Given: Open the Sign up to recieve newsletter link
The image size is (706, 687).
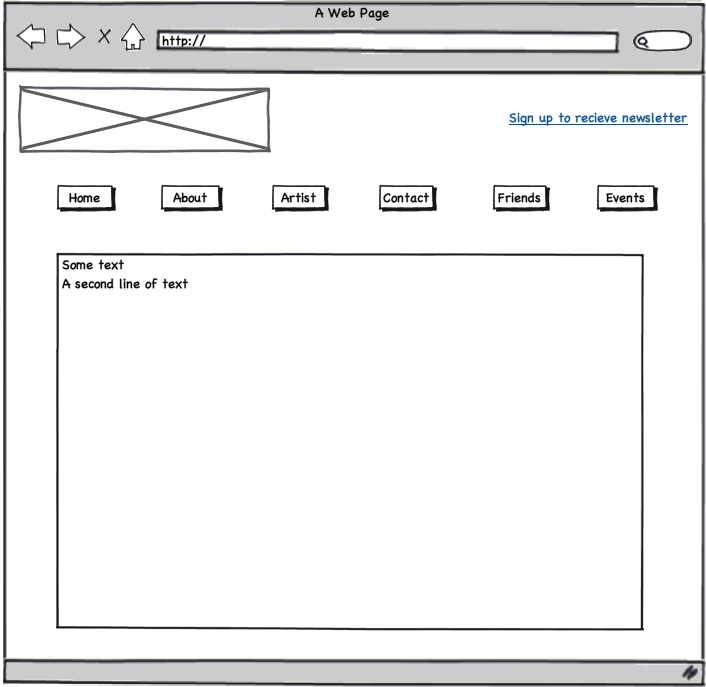Looking at the screenshot, I should (597, 118).
